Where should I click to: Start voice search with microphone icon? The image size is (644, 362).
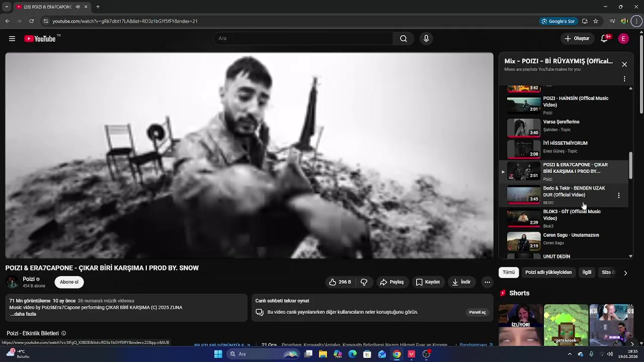point(426,39)
